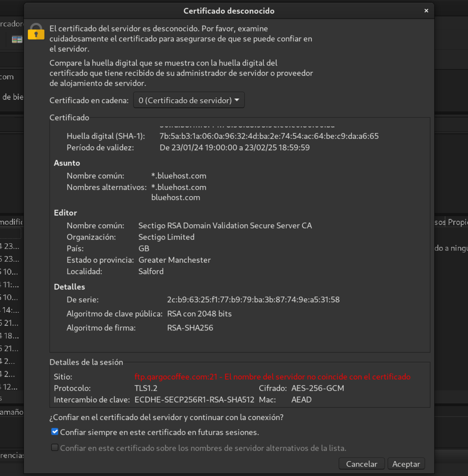468x476 pixels.
Task: Click the toolbar icon in FileZilla window behind dialog
Action: click(x=17, y=39)
